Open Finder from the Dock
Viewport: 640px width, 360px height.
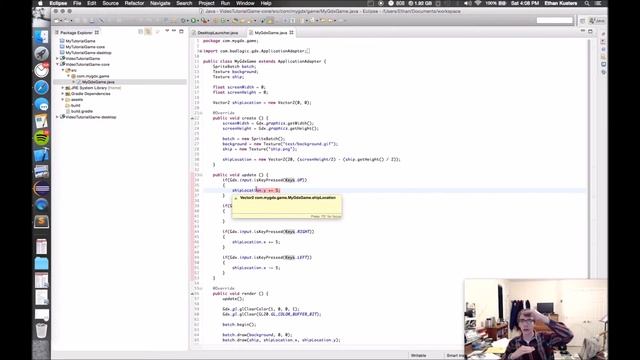pos(41,37)
